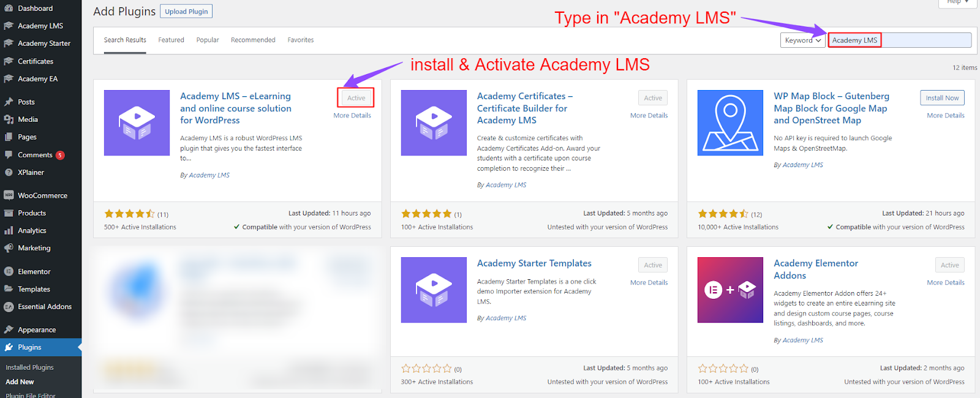Click the Academy LMS plugin thumbnail

click(137, 122)
